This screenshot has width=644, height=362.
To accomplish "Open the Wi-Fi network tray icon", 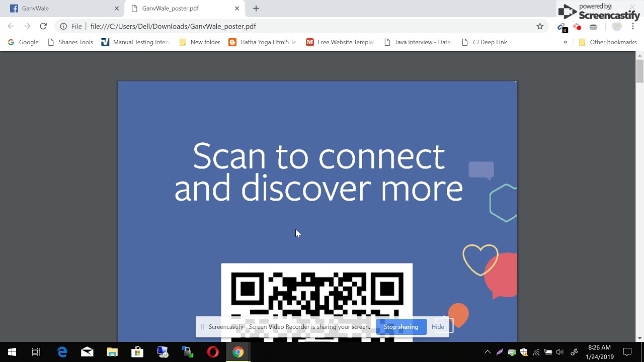I will [x=536, y=352].
